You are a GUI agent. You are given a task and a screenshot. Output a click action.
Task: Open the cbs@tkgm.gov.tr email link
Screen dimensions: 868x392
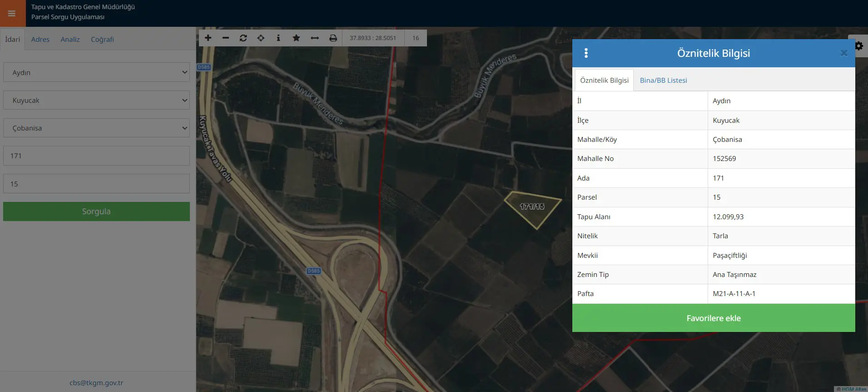(96, 383)
